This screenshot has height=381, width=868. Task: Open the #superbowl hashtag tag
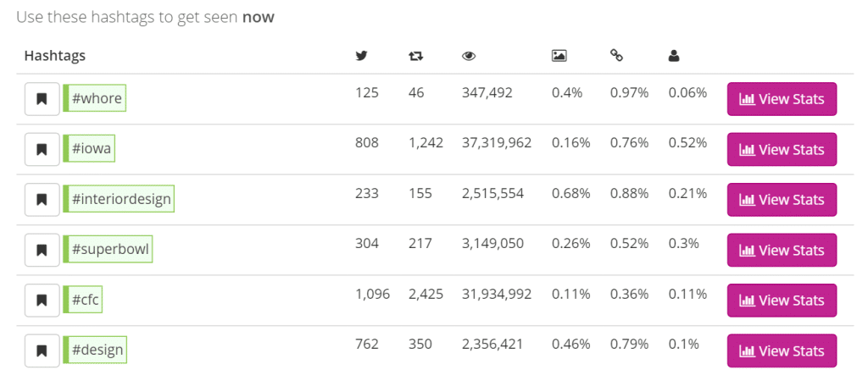click(x=108, y=250)
